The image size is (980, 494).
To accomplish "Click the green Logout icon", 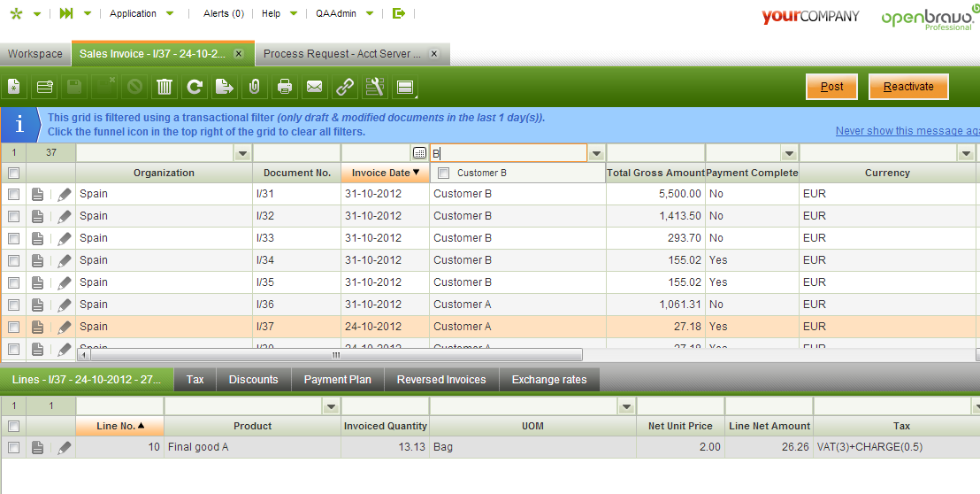I will [x=399, y=13].
